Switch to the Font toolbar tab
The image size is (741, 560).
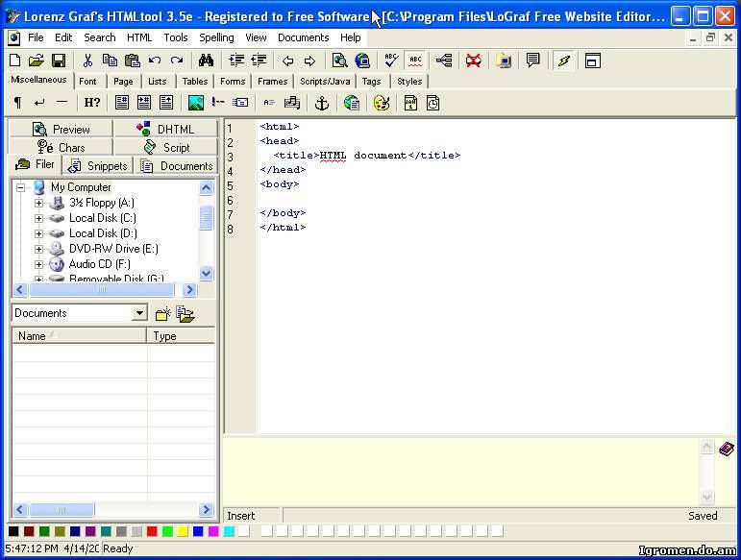click(87, 82)
